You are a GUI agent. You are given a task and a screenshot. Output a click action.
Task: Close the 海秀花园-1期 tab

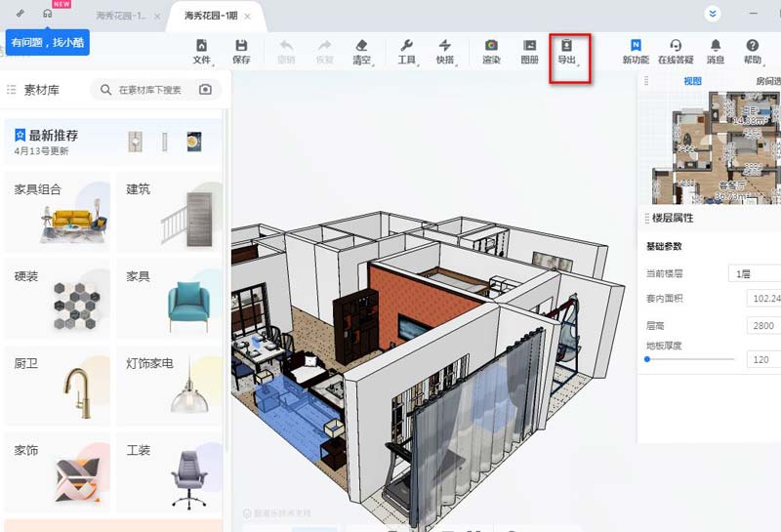[x=247, y=17]
